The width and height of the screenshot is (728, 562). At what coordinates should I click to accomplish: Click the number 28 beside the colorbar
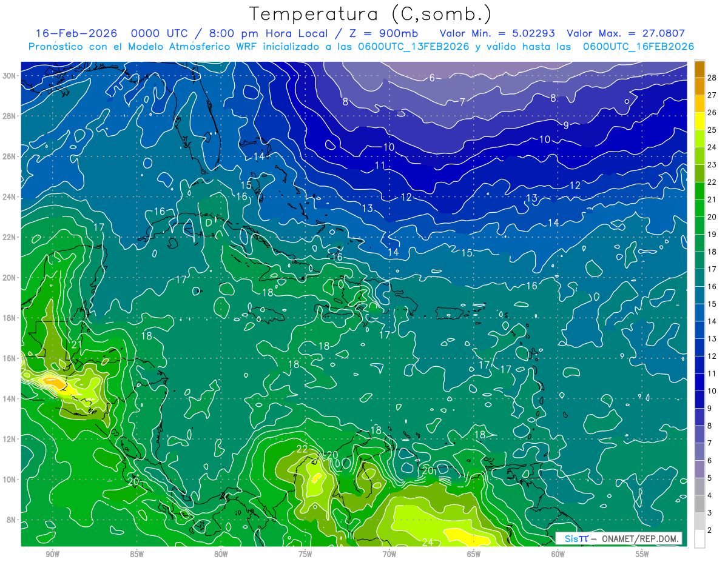tap(713, 77)
